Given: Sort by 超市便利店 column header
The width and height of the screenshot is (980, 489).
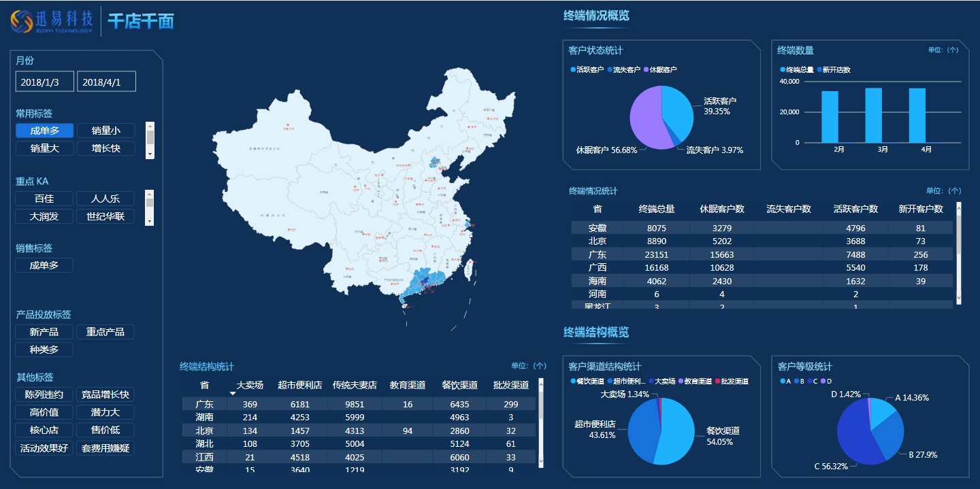Looking at the screenshot, I should [x=300, y=385].
